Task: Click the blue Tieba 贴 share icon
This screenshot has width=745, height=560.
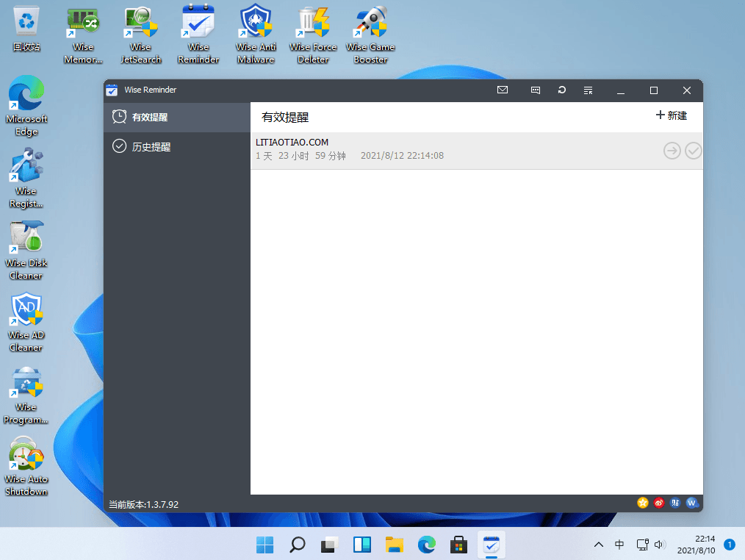Action: (x=675, y=503)
